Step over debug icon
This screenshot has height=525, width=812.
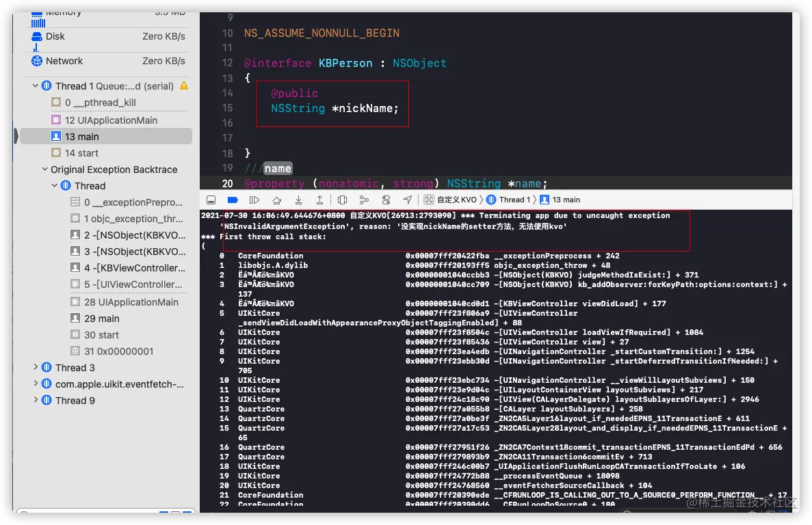pos(276,200)
